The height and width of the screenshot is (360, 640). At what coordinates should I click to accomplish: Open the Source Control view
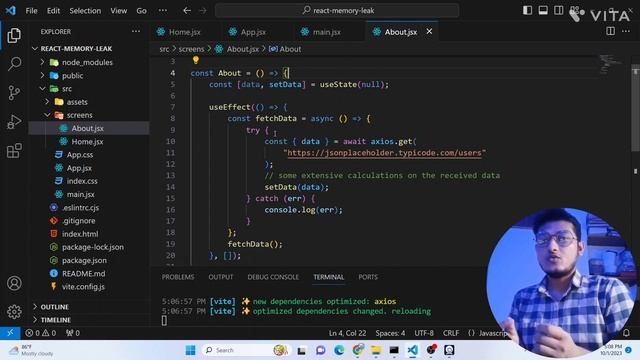click(x=14, y=93)
